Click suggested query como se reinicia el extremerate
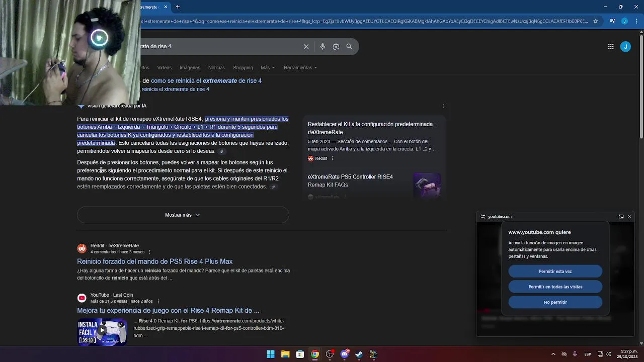Viewport: 644px width, 362px height. 206,80
